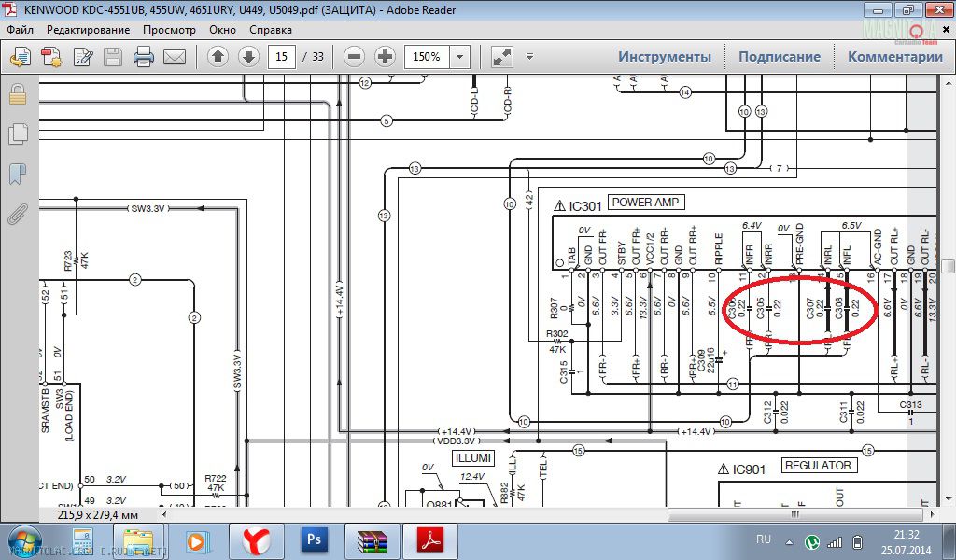The width and height of the screenshot is (956, 560).
Task: Click the grayed-out save floppy disk icon
Action: pyautogui.click(x=113, y=57)
